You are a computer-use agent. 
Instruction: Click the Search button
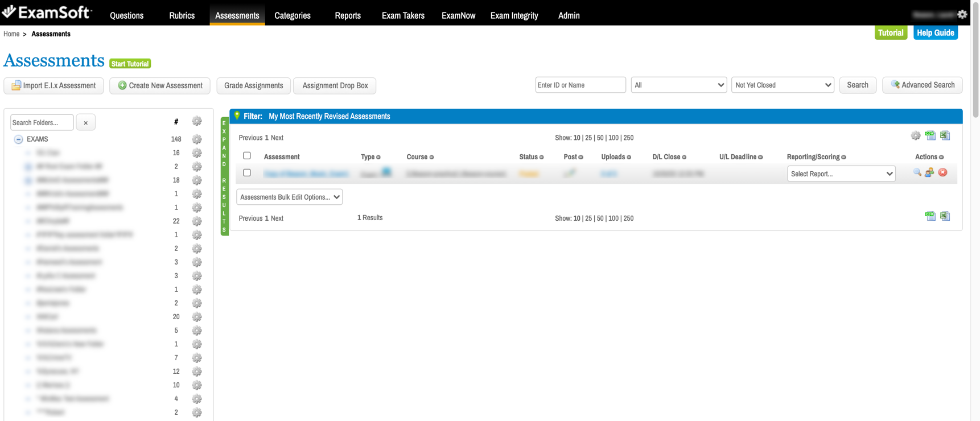coord(858,85)
